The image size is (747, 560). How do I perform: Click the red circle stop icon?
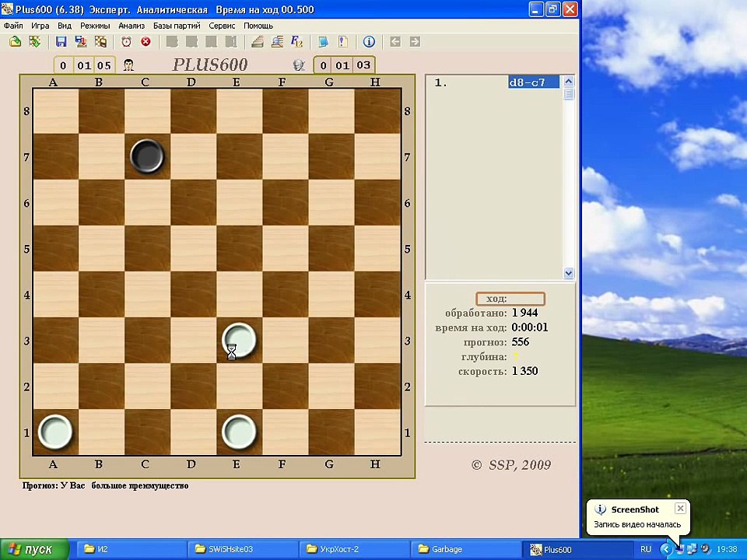pos(146,42)
